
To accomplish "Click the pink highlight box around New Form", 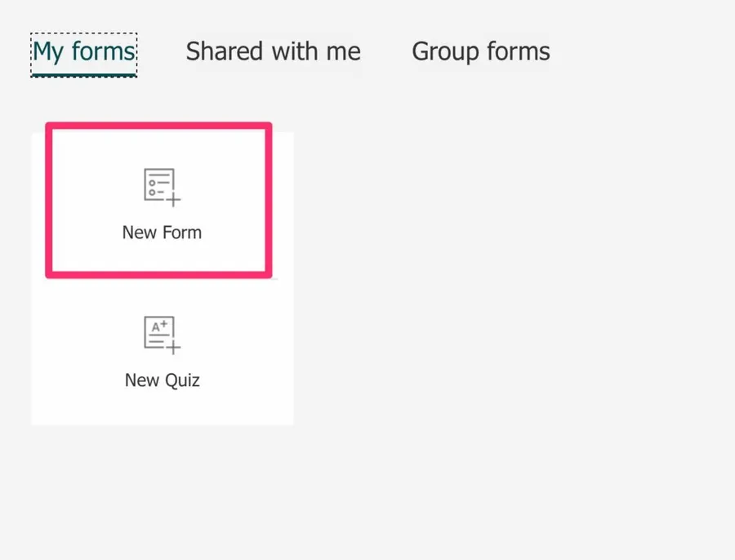I will 158,126.
